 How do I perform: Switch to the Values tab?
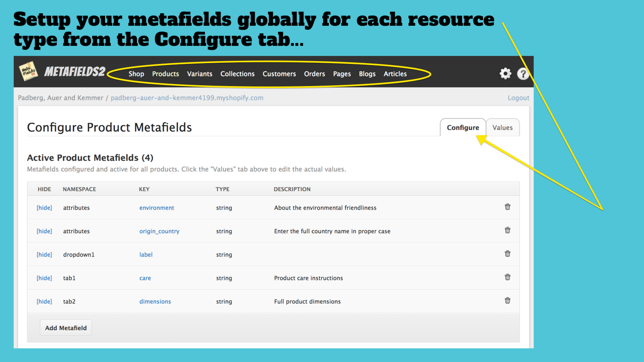point(502,128)
